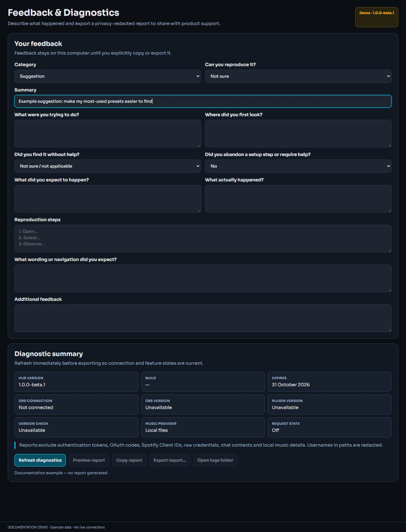Click Version Check 'Unavailable' value
Image resolution: width=406 pixels, height=532 pixels.
pyautogui.click(x=32, y=430)
